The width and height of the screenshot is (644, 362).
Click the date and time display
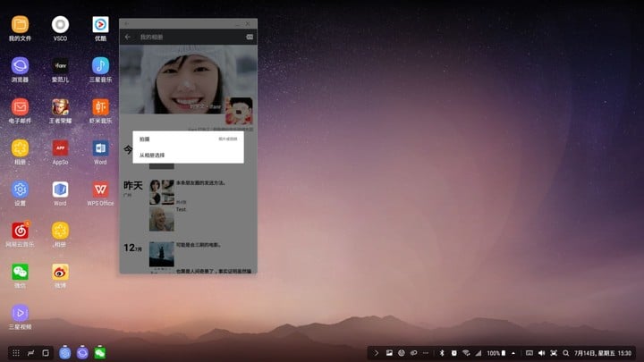coord(603,353)
